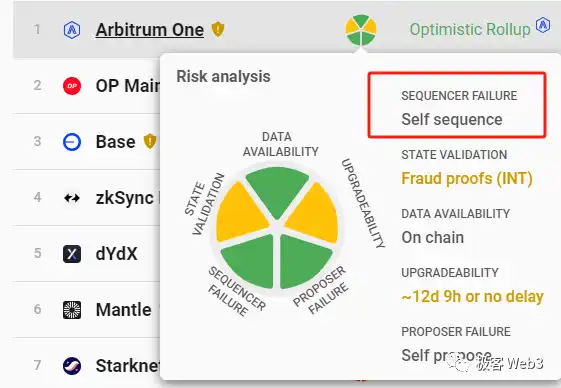Click the yellow shield warning beside Arbitrum One
Viewport: 561px width, 388px height.
[x=218, y=29]
